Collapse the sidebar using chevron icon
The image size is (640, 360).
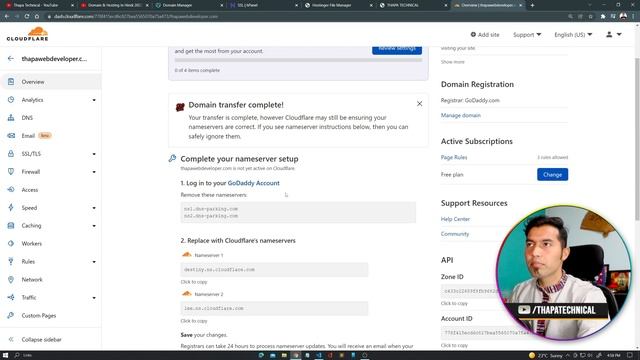(x=11, y=339)
